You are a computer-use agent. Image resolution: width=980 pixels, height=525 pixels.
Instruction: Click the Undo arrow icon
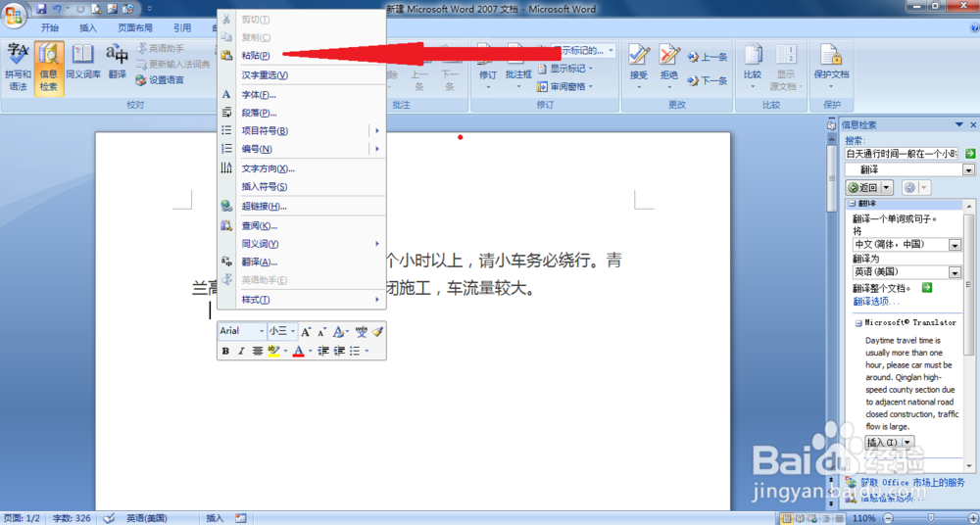click(57, 9)
